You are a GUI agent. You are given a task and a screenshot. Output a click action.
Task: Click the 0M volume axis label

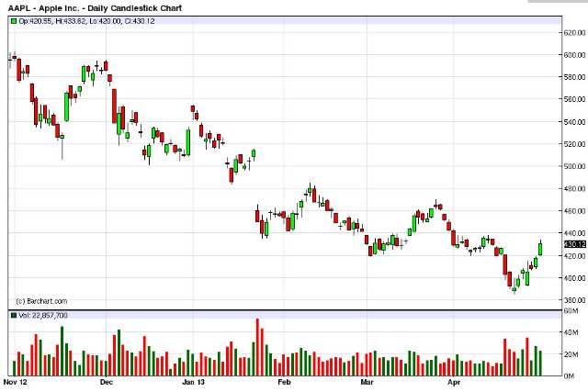569,375
